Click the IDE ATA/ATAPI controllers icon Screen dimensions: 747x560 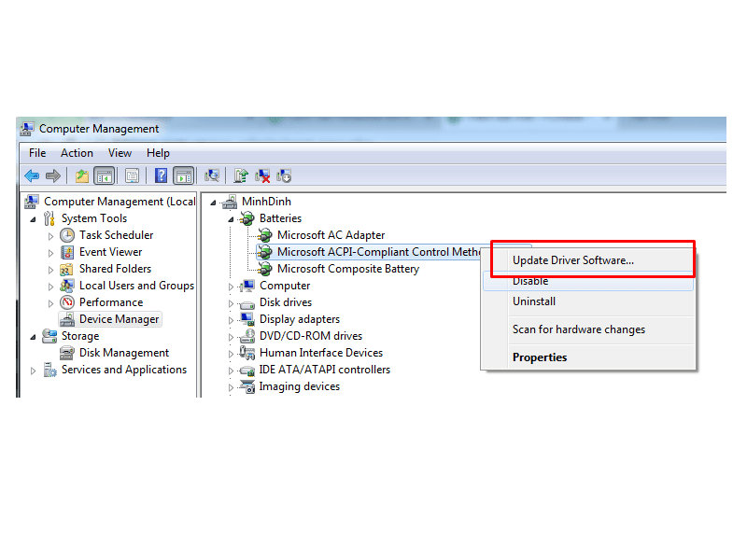point(247,370)
